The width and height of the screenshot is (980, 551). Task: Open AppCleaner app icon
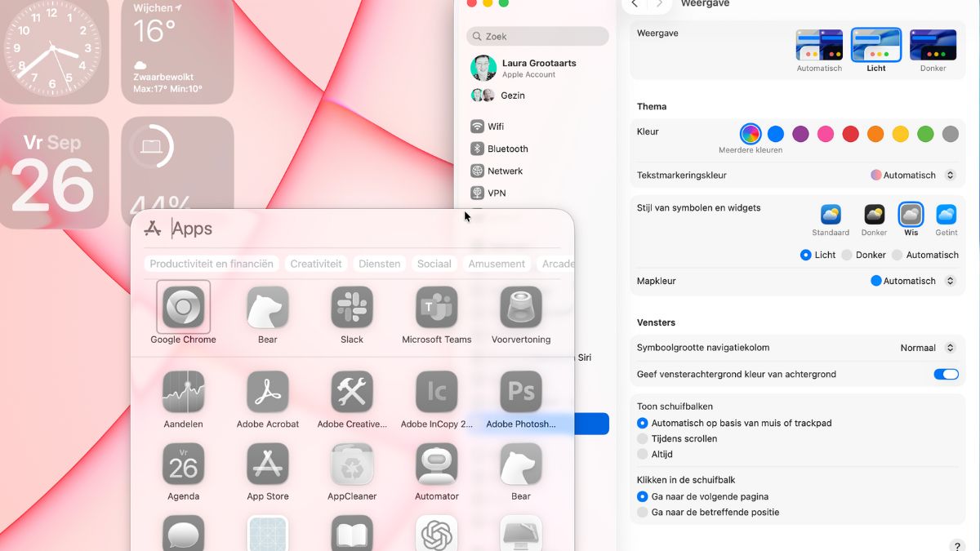352,464
